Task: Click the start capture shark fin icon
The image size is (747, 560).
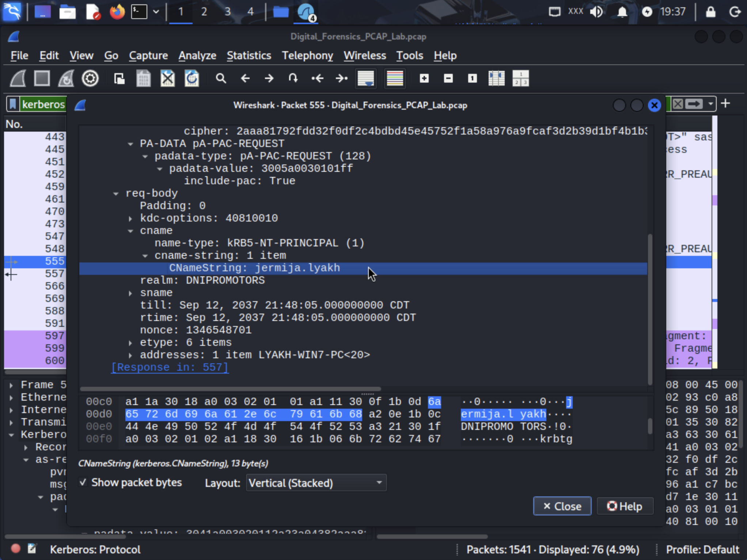Action: coord(18,78)
